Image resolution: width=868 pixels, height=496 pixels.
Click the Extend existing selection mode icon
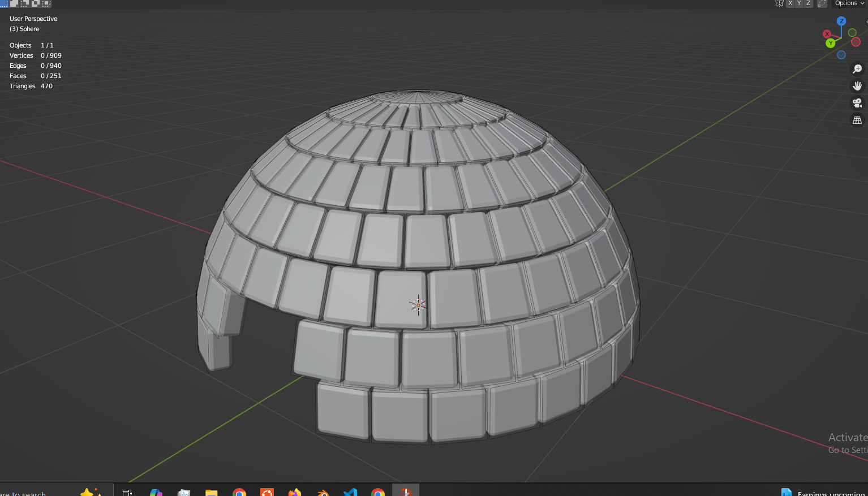point(14,3)
